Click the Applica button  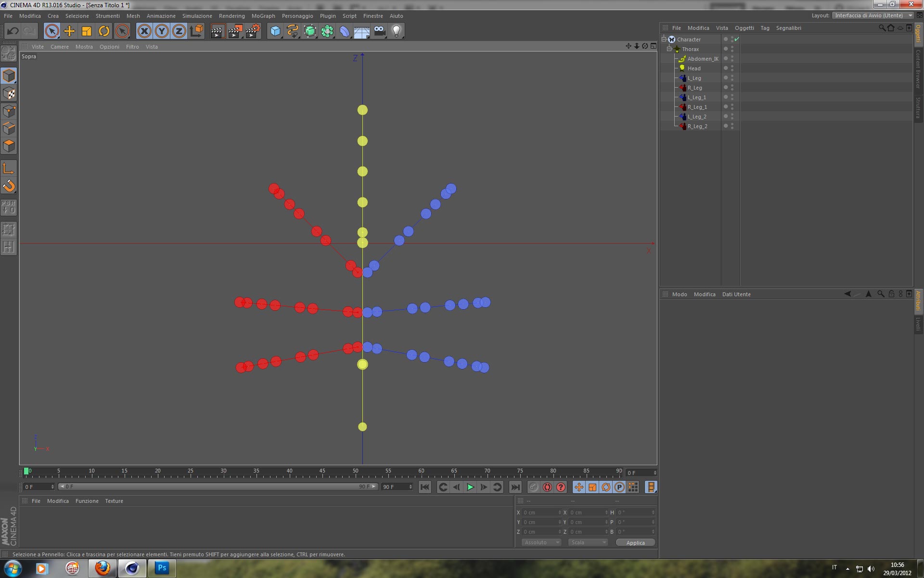click(635, 542)
